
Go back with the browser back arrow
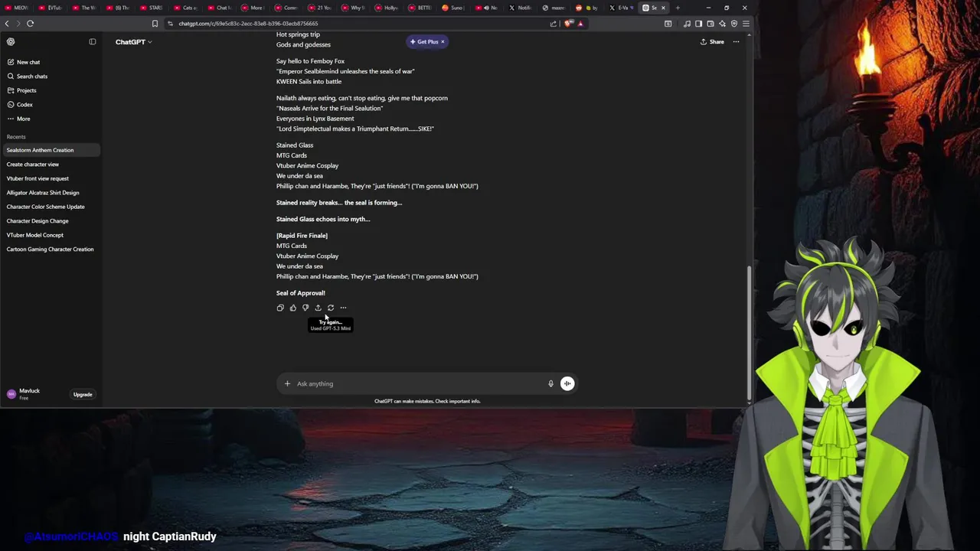tap(7, 23)
